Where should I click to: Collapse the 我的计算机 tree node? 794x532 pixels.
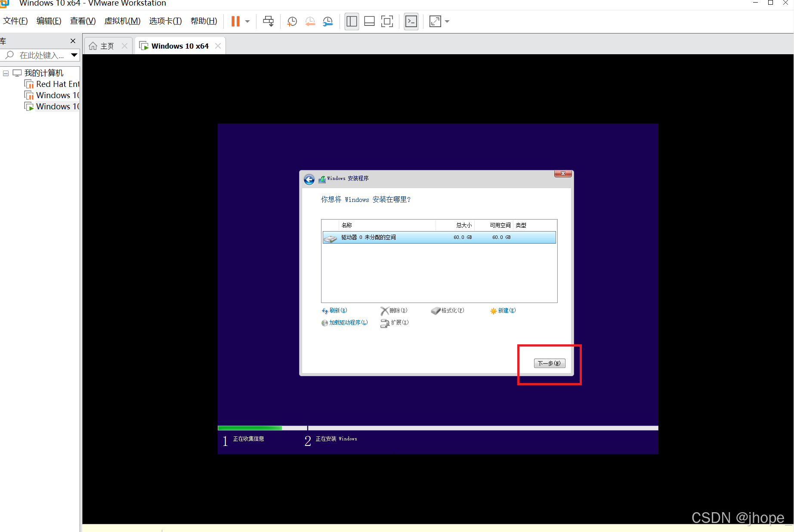click(x=6, y=73)
